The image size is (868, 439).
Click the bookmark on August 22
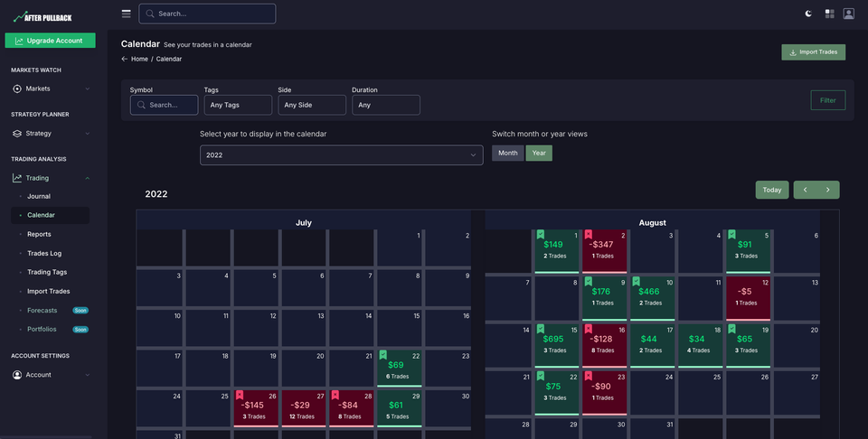[541, 377]
